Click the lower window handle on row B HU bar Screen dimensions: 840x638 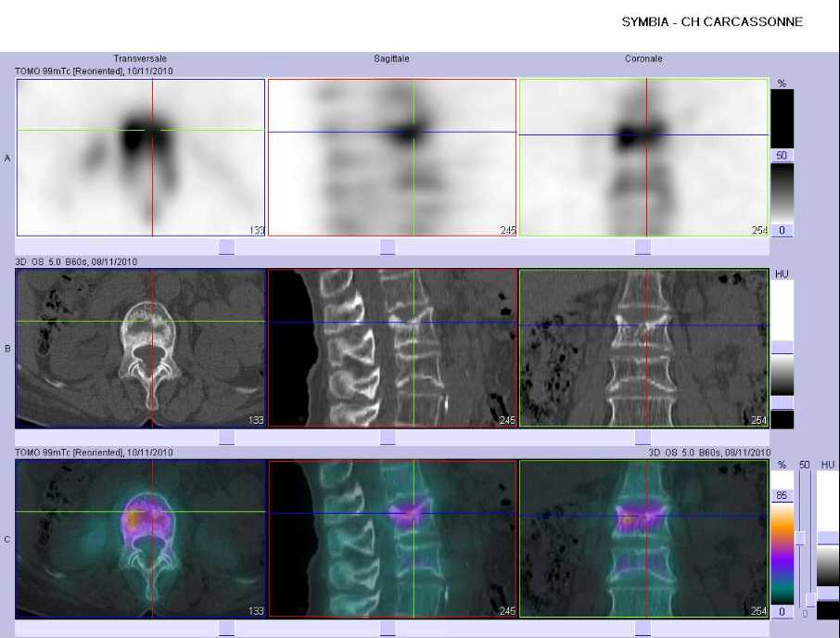point(783,402)
